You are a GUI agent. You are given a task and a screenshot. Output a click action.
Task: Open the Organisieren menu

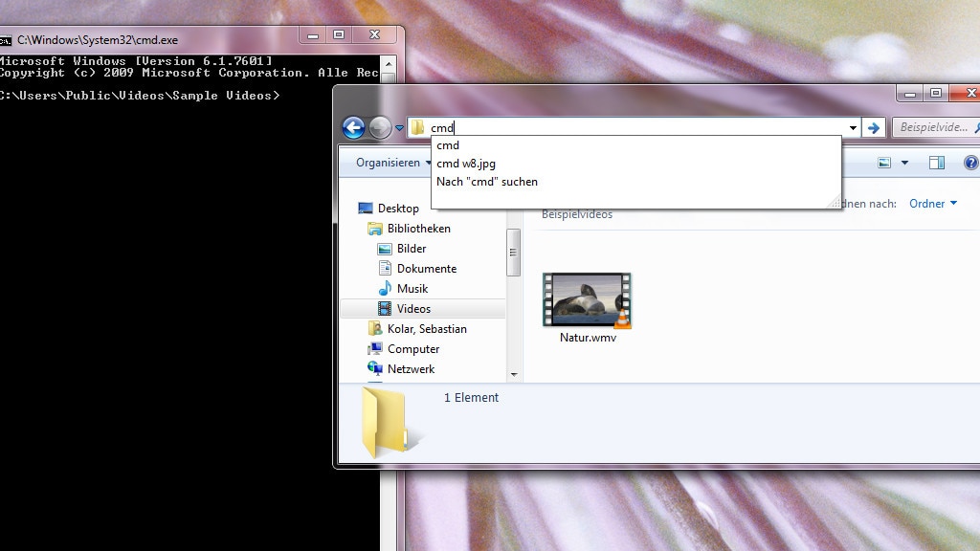(393, 163)
